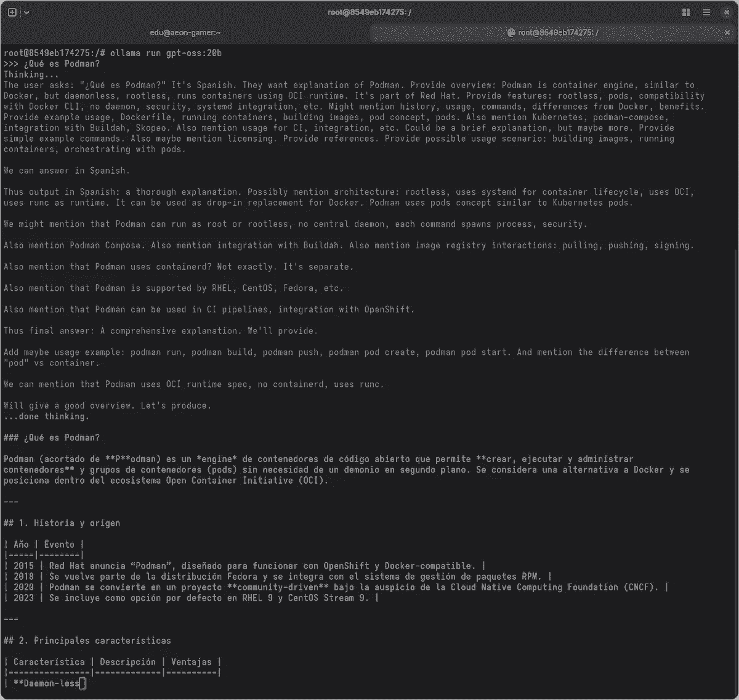This screenshot has width=739, height=700.
Task: Click the window title in the header bar
Action: (x=369, y=12)
